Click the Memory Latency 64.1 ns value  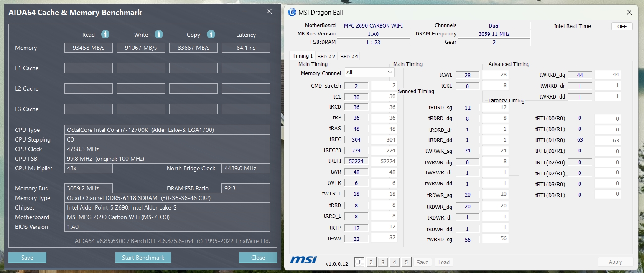[x=246, y=48]
